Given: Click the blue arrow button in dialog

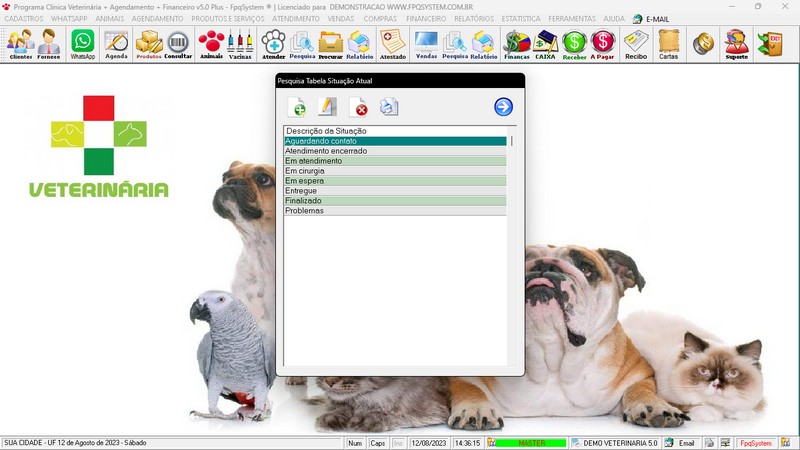Looking at the screenshot, I should (503, 107).
